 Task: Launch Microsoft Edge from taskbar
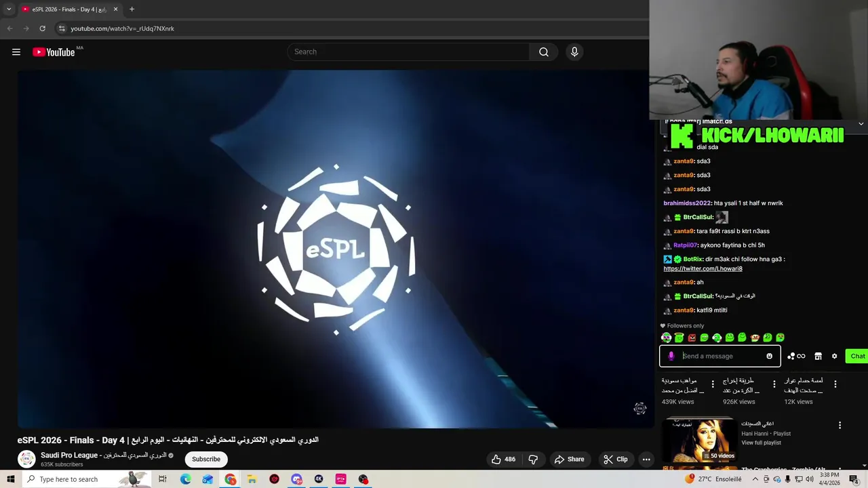click(185, 479)
